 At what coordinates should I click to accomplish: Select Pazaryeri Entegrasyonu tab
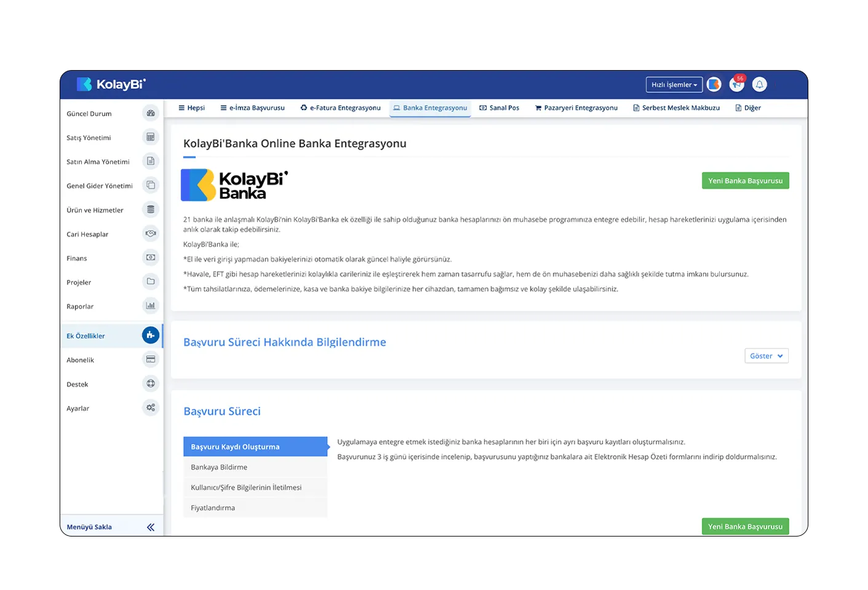(576, 108)
